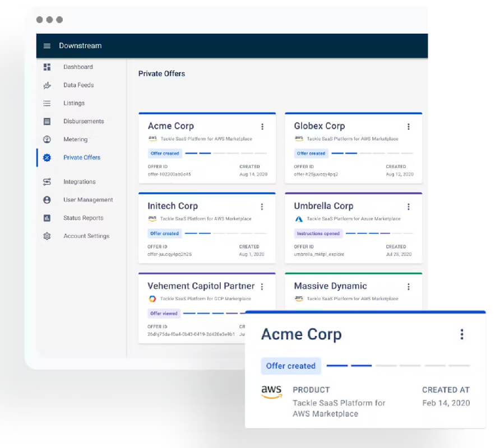Click the Umbrella Corp progress indicator

379,234
